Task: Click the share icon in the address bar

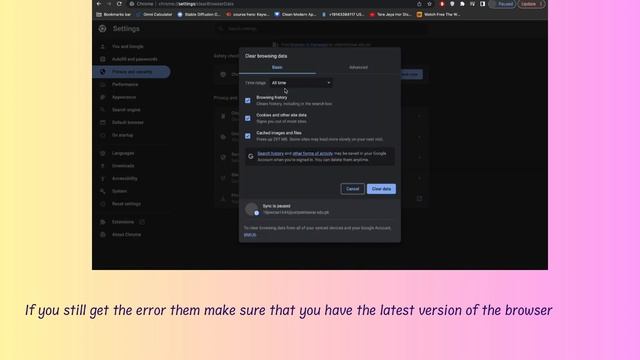Action: click(419, 4)
